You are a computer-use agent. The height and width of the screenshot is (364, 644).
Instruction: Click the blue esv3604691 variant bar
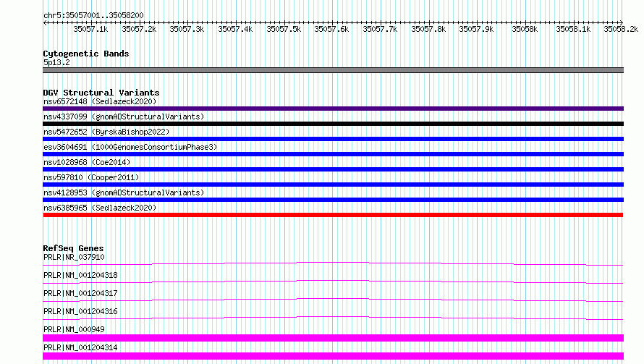pos(333,154)
